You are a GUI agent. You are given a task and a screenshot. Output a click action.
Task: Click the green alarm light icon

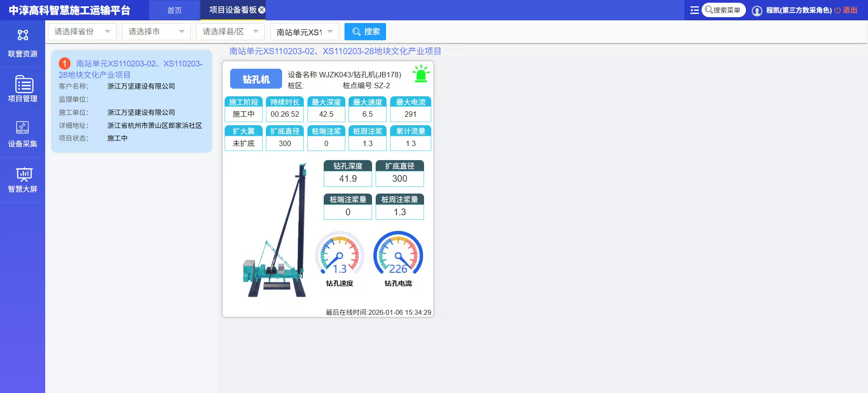coord(421,74)
